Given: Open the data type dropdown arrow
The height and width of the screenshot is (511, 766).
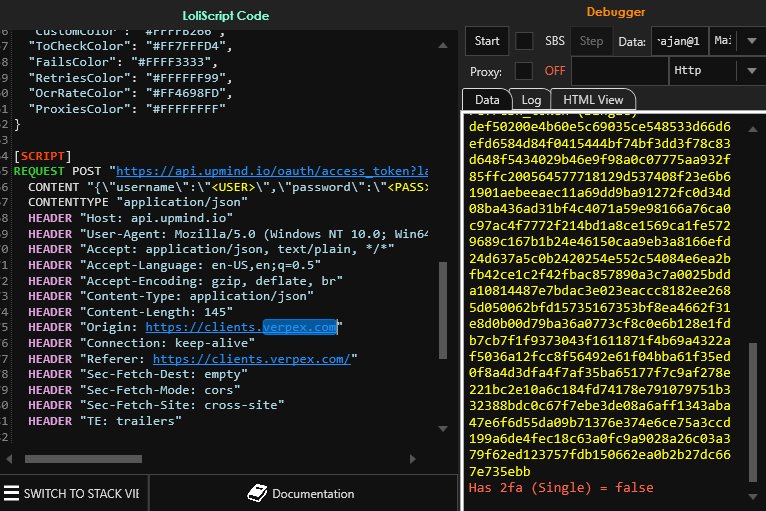Looking at the screenshot, I should point(752,41).
